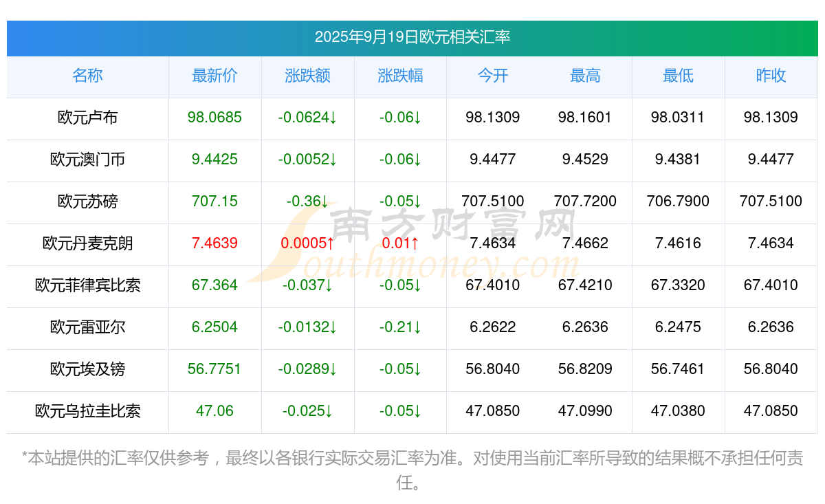Click the row name 欧元苏磅
Image resolution: width=825 pixels, height=504 pixels.
[x=88, y=201]
